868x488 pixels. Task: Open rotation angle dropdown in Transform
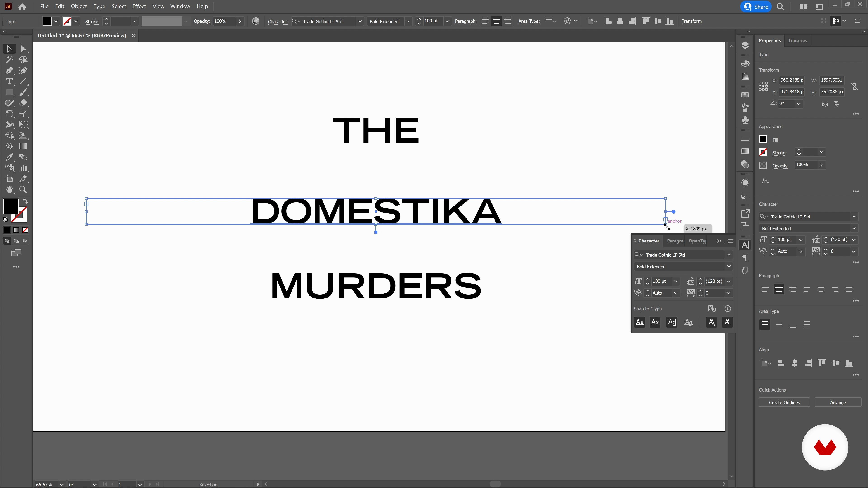tap(798, 104)
